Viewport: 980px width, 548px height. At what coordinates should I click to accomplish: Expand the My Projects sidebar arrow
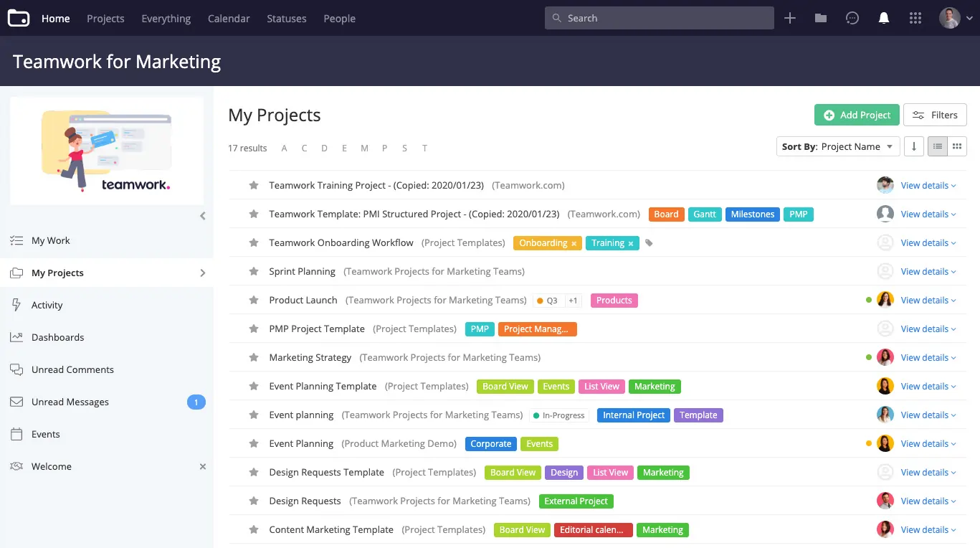pyautogui.click(x=203, y=273)
